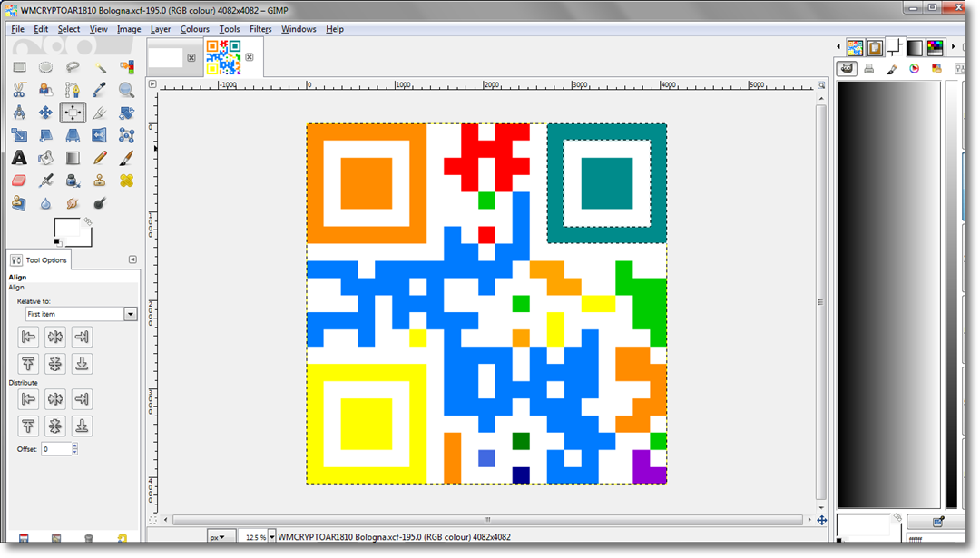
Task: Align centre of target horizontally
Action: [x=55, y=337]
